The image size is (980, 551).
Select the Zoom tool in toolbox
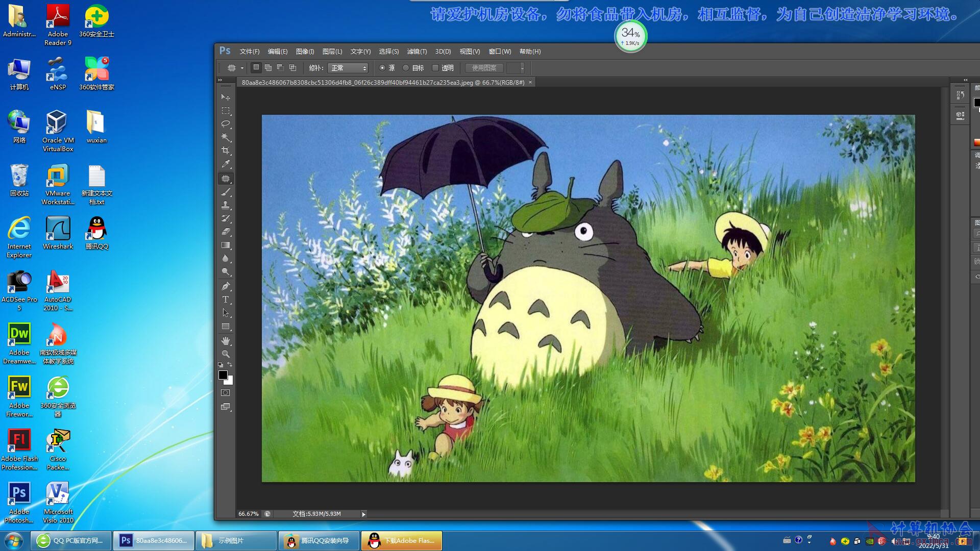pyautogui.click(x=226, y=354)
